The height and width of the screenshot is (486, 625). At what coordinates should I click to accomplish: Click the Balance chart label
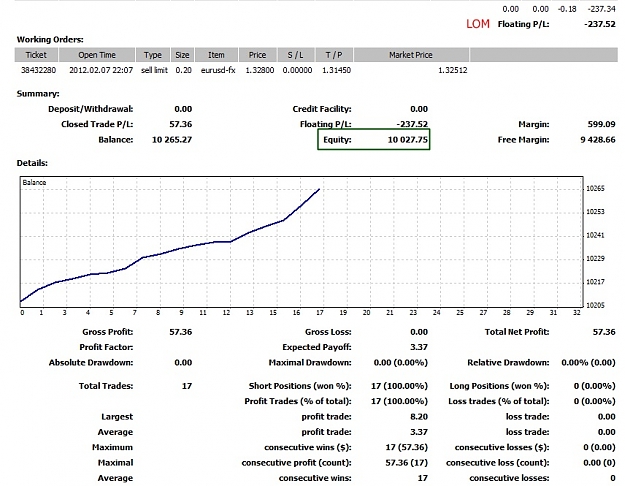pos(34,182)
